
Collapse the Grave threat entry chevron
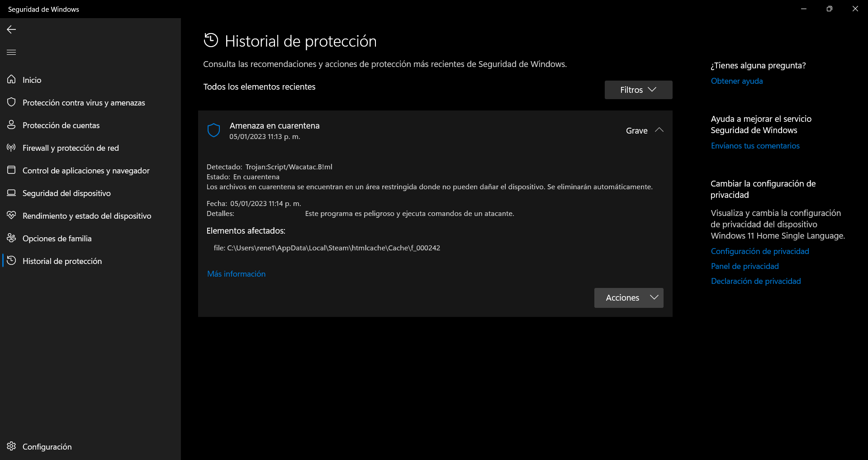[x=659, y=130]
